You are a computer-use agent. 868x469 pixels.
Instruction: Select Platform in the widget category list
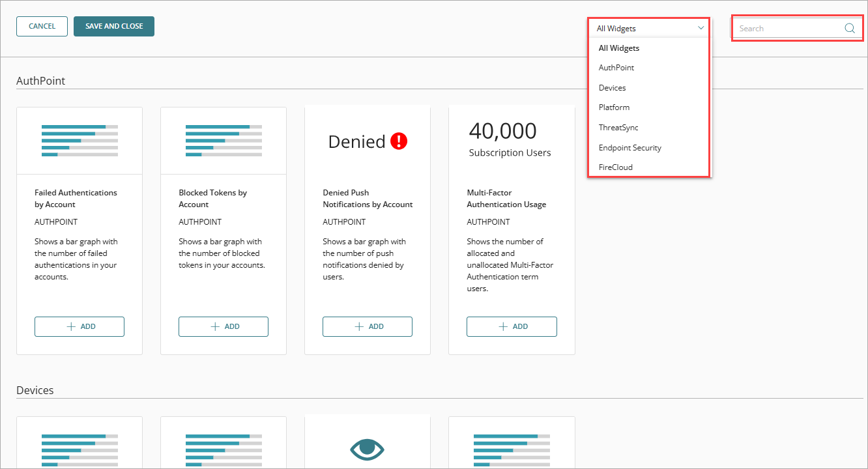[x=614, y=107]
